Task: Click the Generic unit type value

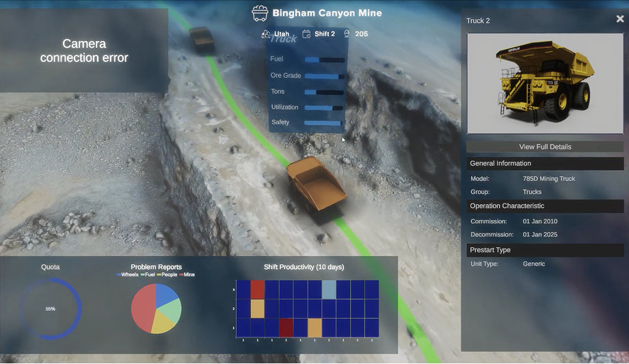Action: click(x=534, y=264)
